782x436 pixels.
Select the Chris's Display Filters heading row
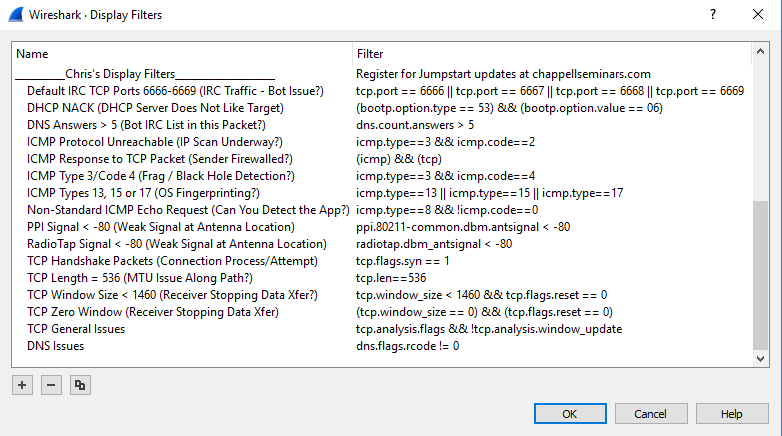[382, 74]
